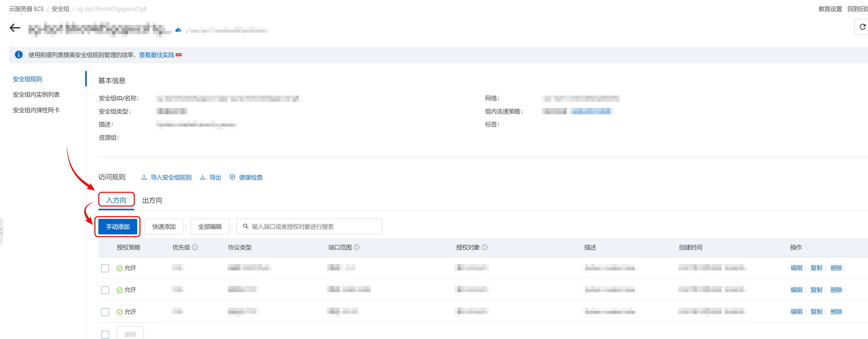Click the 描述 column header
This screenshot has width=868, height=339.
tap(590, 247)
